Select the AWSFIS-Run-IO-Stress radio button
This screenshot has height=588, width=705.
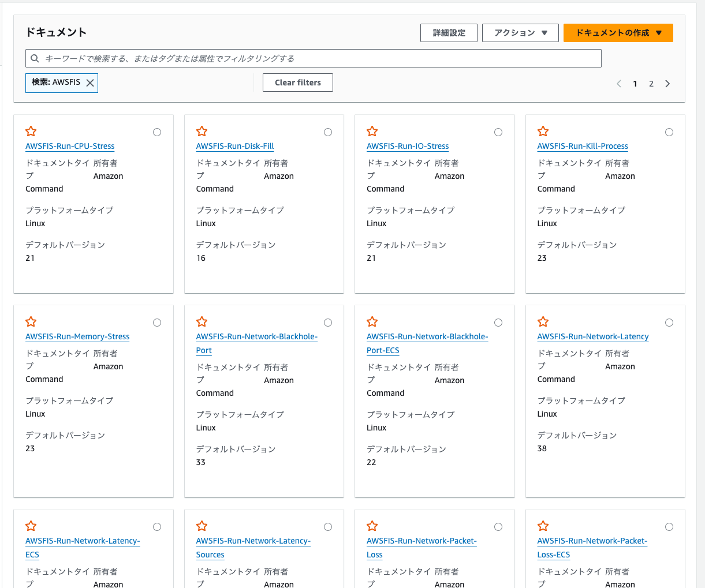coord(498,132)
